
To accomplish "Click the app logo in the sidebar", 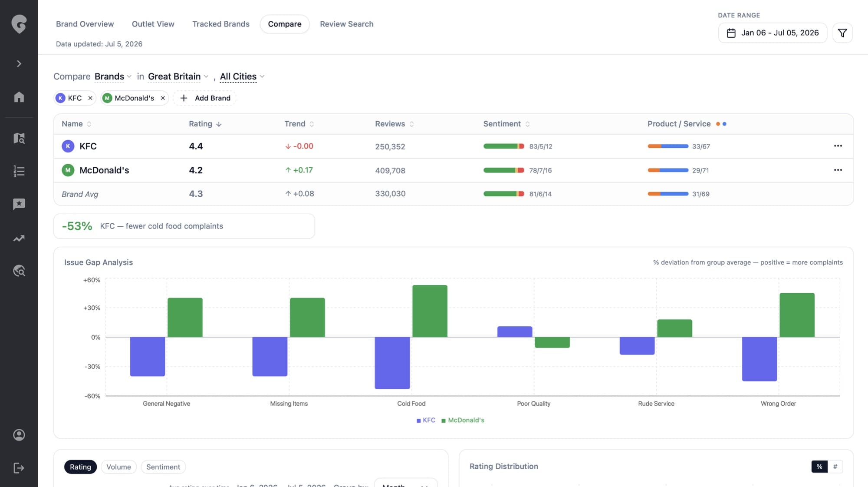I will [19, 24].
